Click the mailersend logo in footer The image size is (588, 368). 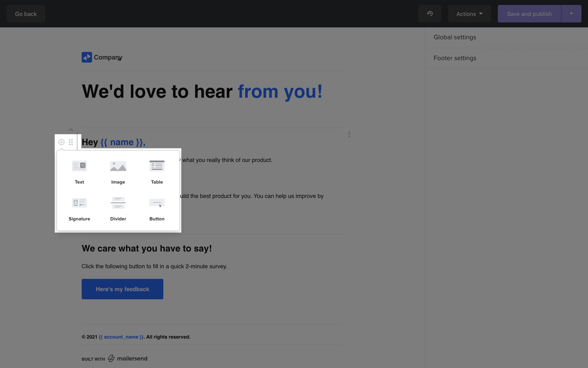click(x=128, y=358)
